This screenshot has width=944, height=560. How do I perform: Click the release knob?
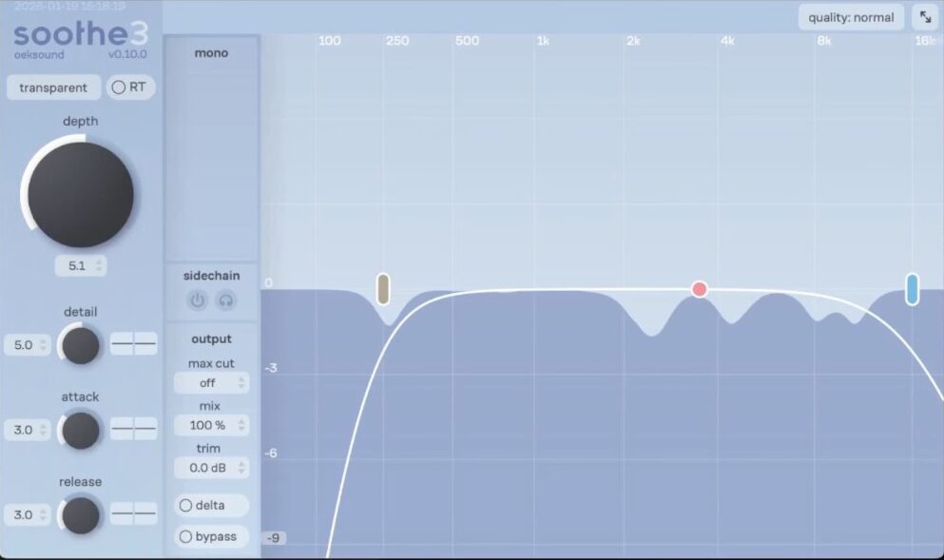(x=81, y=515)
